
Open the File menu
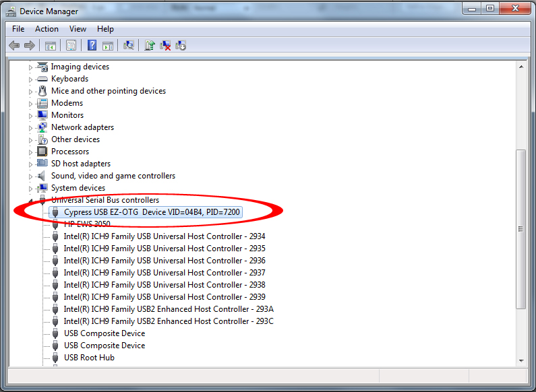[18, 29]
